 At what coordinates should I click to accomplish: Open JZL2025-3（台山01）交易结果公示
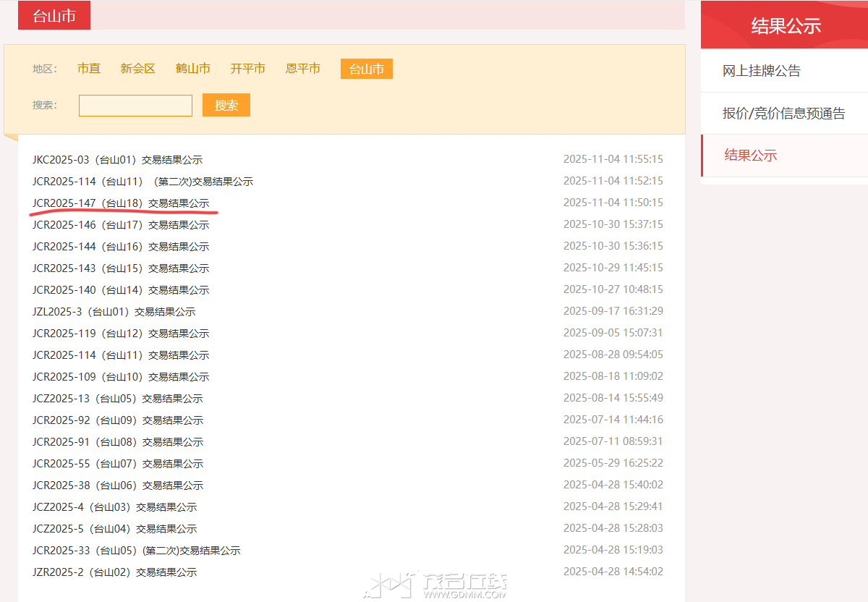click(x=114, y=311)
